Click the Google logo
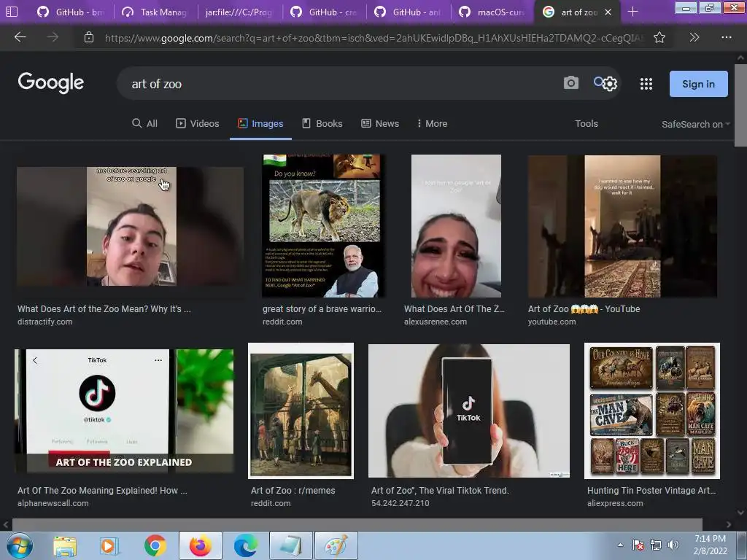The image size is (747, 560). pos(51,83)
